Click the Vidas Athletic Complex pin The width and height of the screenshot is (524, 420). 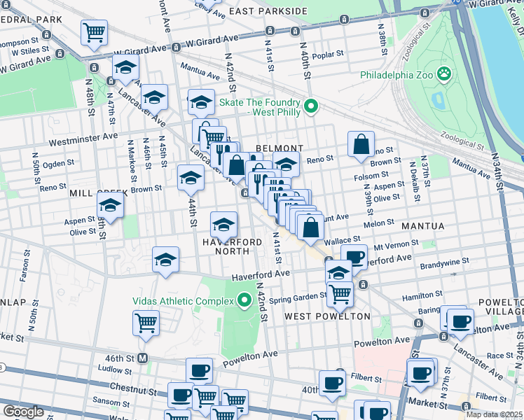244,301
